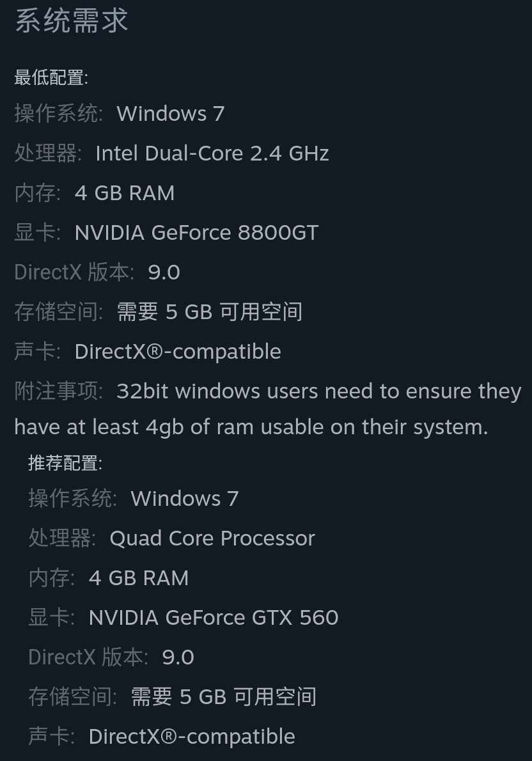Click minimum 声卡 DirectX-compatible text
The width and height of the screenshot is (532, 761).
click(178, 352)
